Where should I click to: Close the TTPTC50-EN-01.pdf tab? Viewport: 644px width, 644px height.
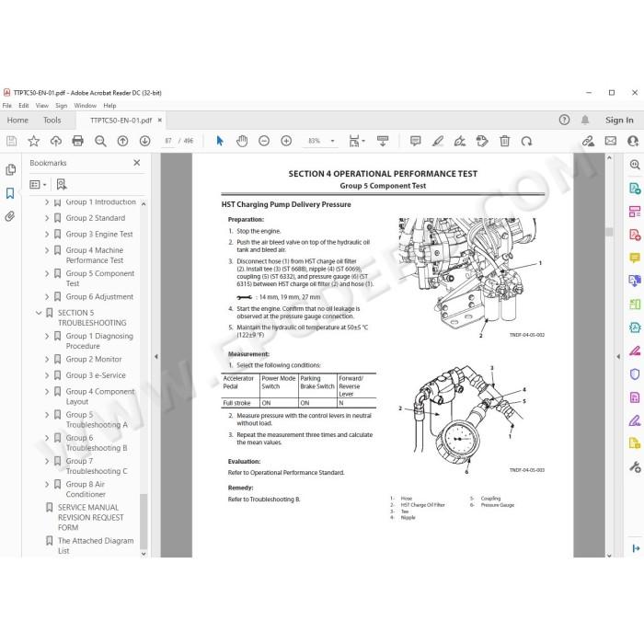pos(160,121)
